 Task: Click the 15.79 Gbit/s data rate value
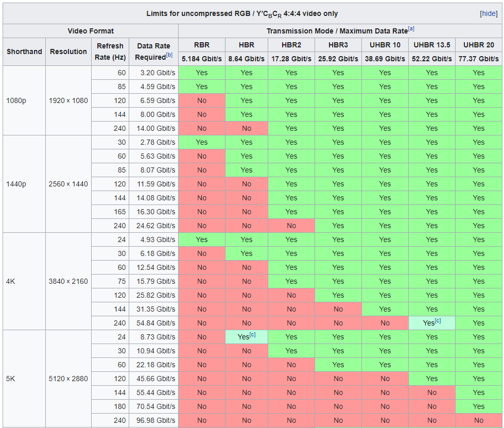[x=156, y=281]
